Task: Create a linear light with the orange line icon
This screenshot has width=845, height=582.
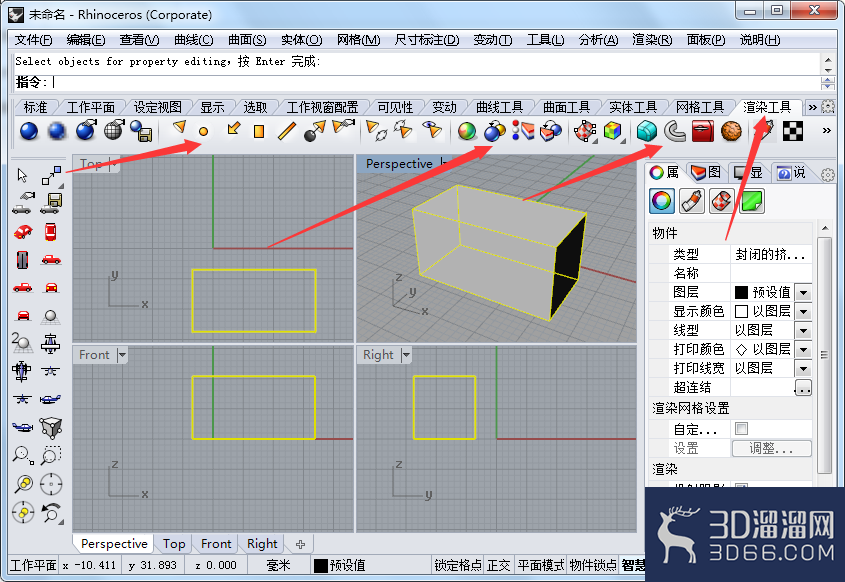Action: coord(287,131)
